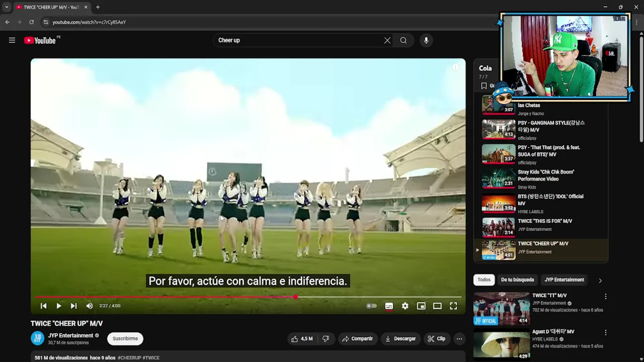Image resolution: width=644 pixels, height=362 pixels.
Task: Select TWICE "CHEER UP" M/V queue entry
Action: coord(541,250)
